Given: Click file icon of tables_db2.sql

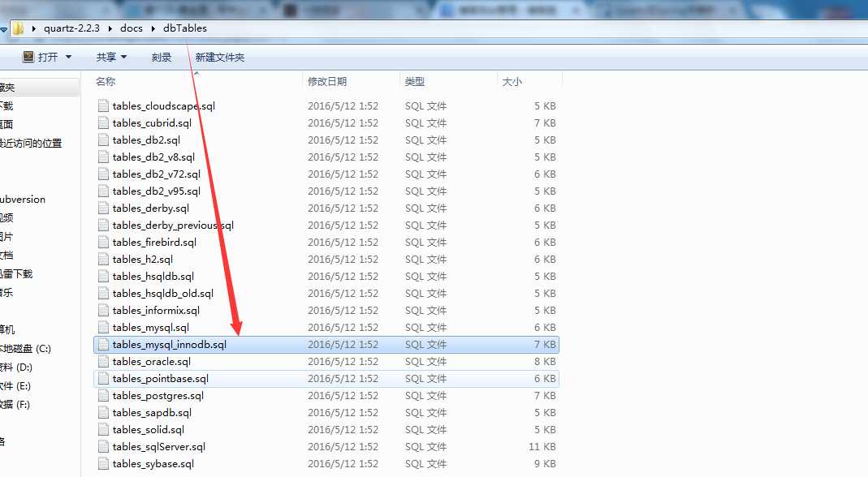Looking at the screenshot, I should pyautogui.click(x=103, y=140).
